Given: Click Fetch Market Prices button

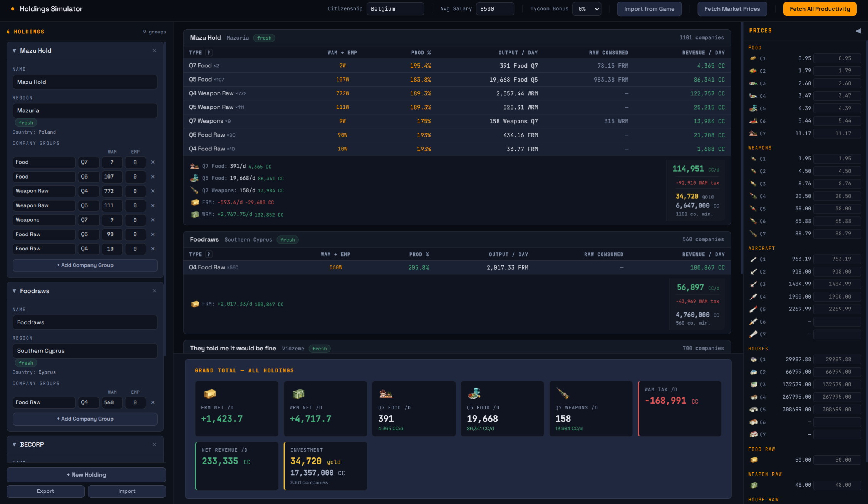Looking at the screenshot, I should 732,9.
